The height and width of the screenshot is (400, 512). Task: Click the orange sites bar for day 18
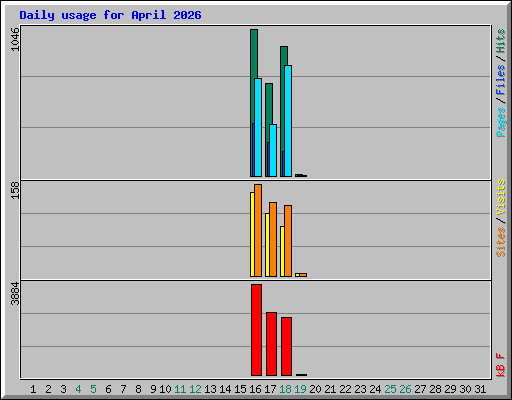click(x=288, y=241)
